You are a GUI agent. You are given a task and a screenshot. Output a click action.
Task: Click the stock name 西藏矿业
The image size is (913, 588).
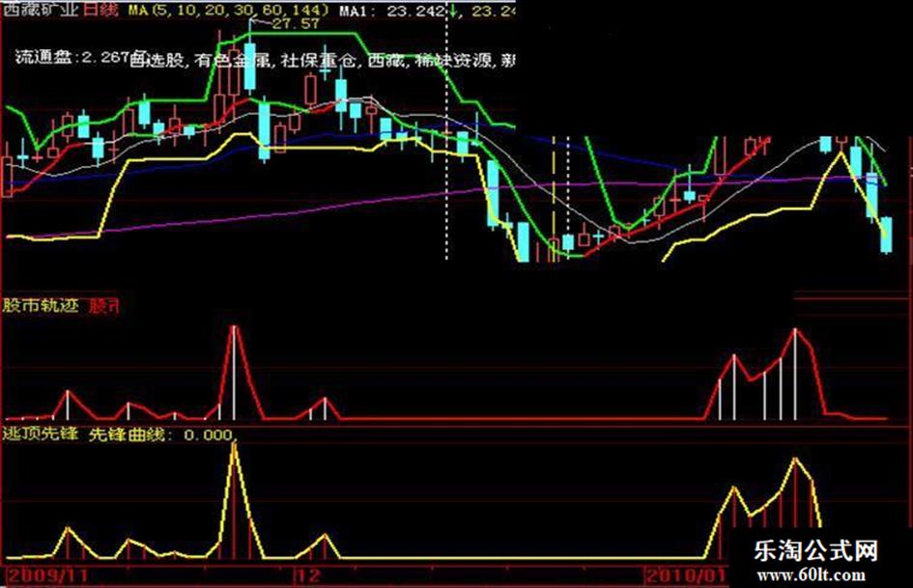click(40, 10)
